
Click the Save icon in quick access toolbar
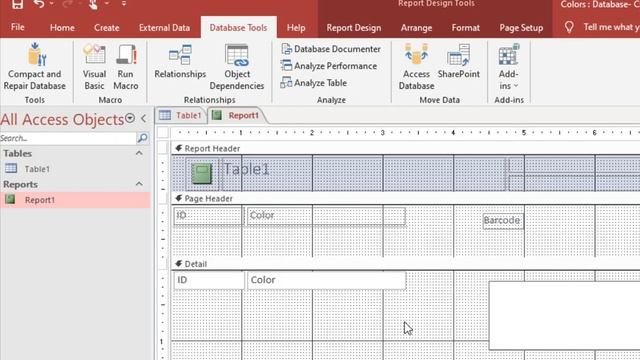tap(17, 4)
